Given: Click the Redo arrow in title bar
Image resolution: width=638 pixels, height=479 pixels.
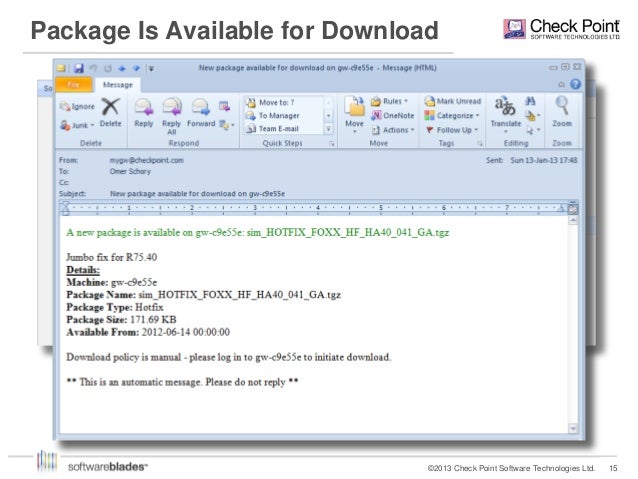Looking at the screenshot, I should 107,68.
